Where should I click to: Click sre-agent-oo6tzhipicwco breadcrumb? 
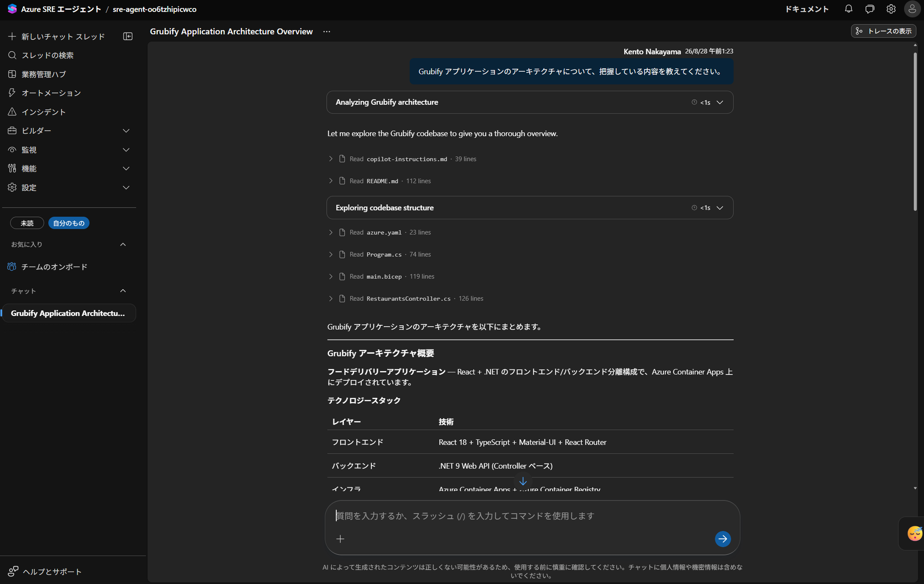154,9
